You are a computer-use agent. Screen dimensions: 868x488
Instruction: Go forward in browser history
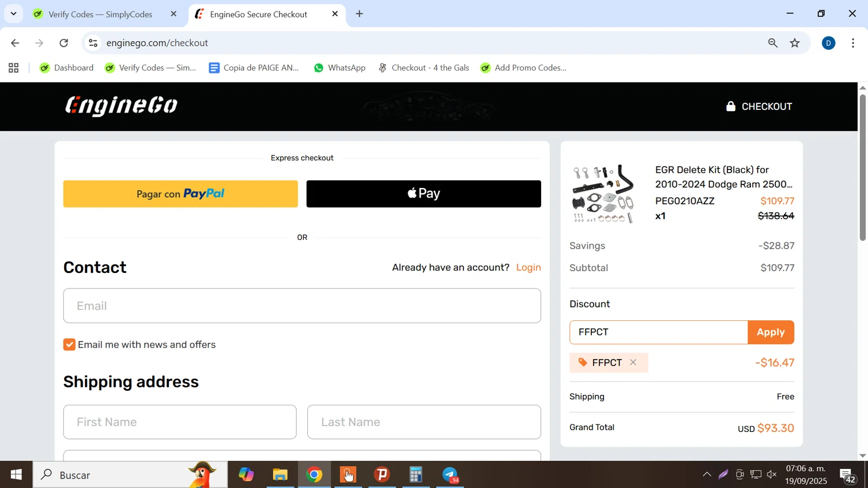(x=39, y=43)
